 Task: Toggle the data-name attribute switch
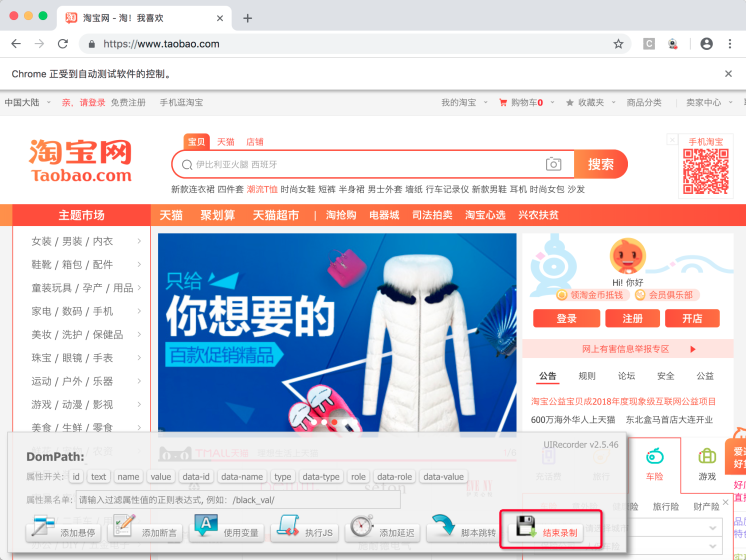coord(242,477)
